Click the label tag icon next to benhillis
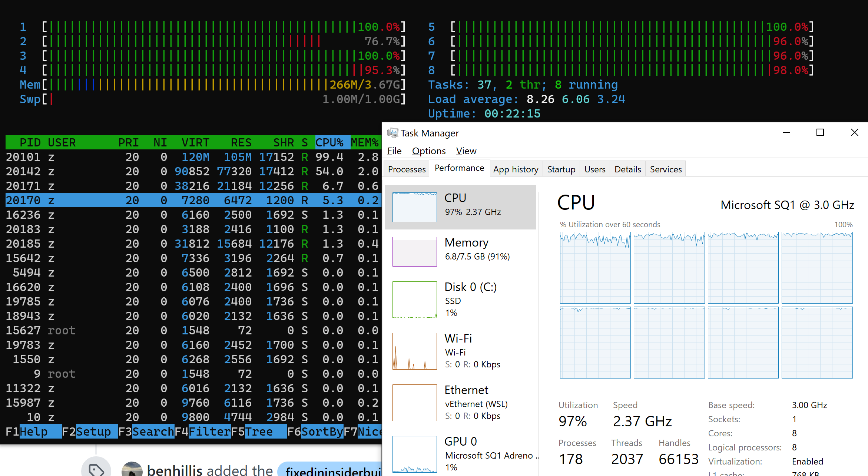 (x=97, y=469)
